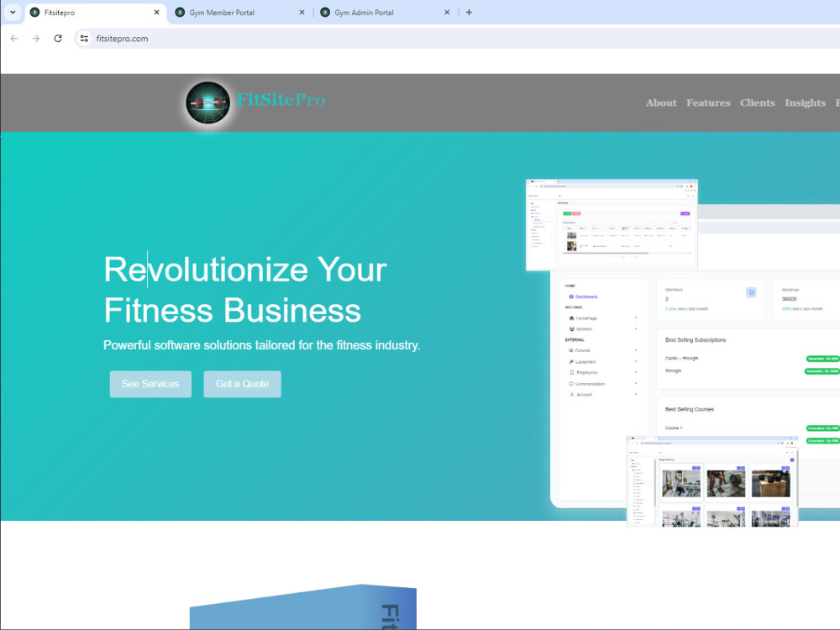The width and height of the screenshot is (840, 630).
Task: Click the image gallery screenshot thumbnail
Action: [x=712, y=481]
